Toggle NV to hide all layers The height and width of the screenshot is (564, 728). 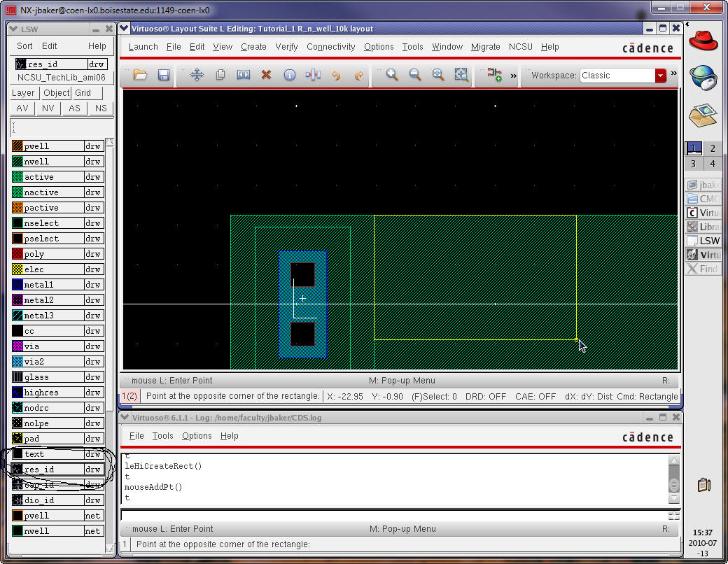pyautogui.click(x=48, y=108)
